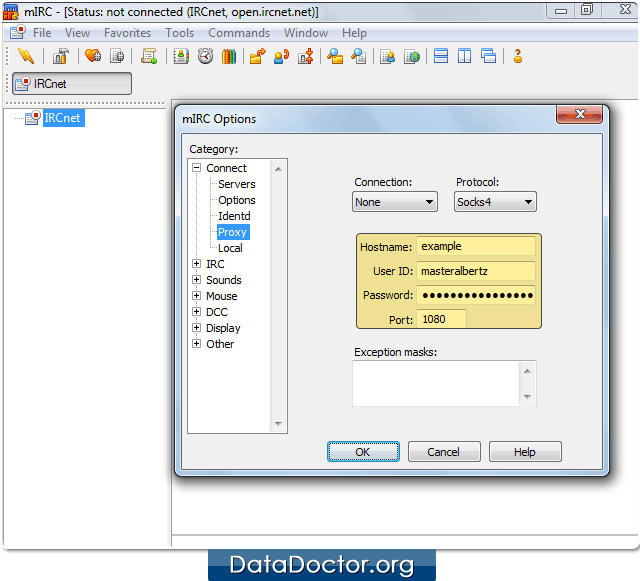Click the menu bar status window icon
640x581 pixels.
(x=18, y=32)
